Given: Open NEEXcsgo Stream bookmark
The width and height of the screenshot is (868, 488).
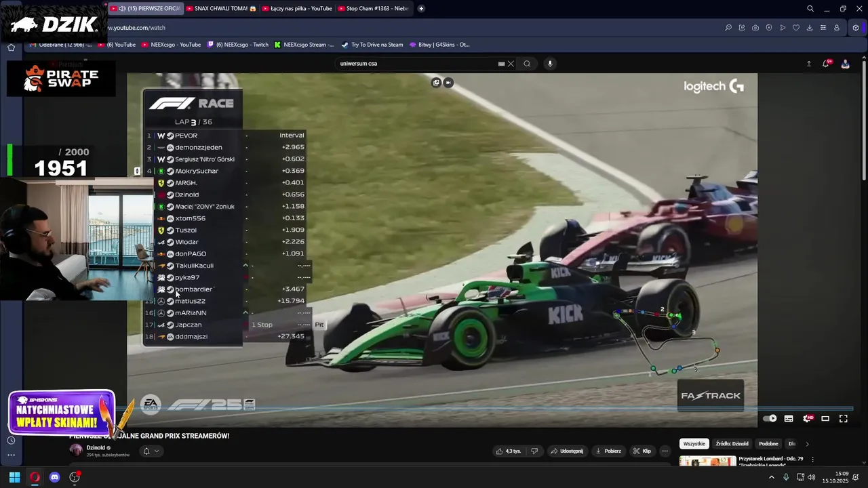Looking at the screenshot, I should point(304,45).
